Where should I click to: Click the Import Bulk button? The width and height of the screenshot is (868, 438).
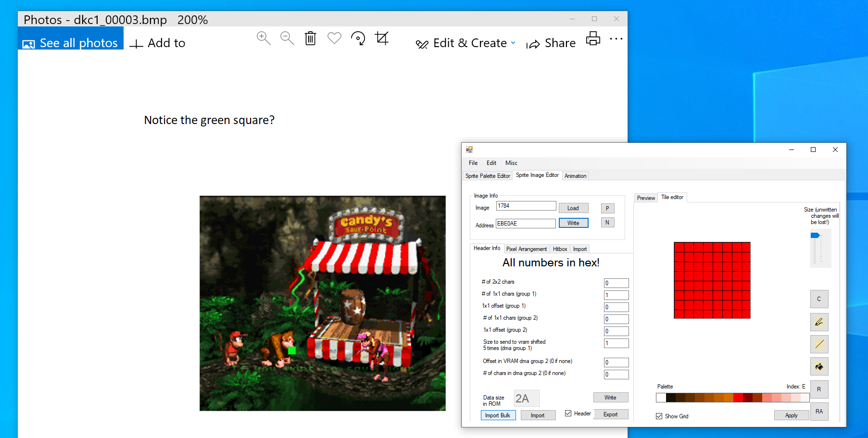498,415
